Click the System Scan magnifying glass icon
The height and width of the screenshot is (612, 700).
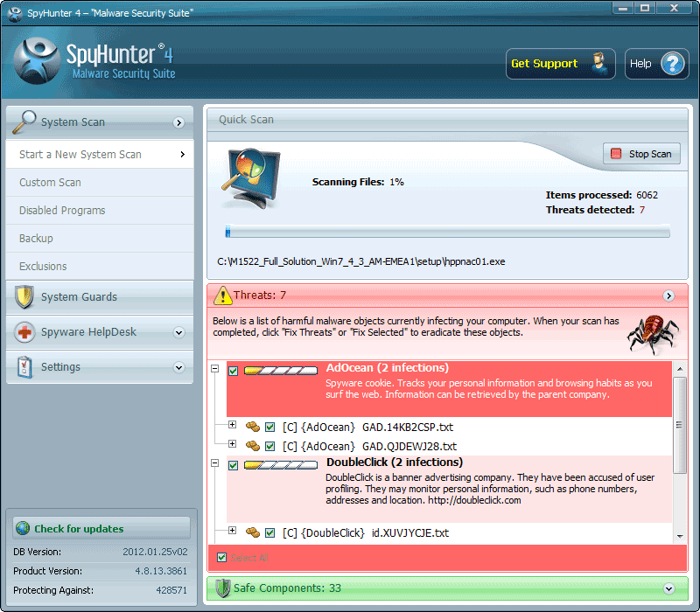24,122
